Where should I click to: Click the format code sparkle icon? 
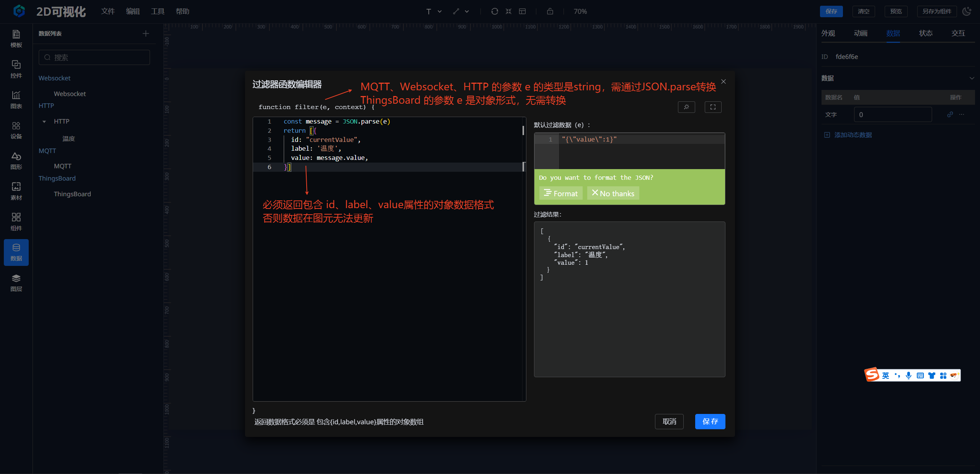point(686,107)
